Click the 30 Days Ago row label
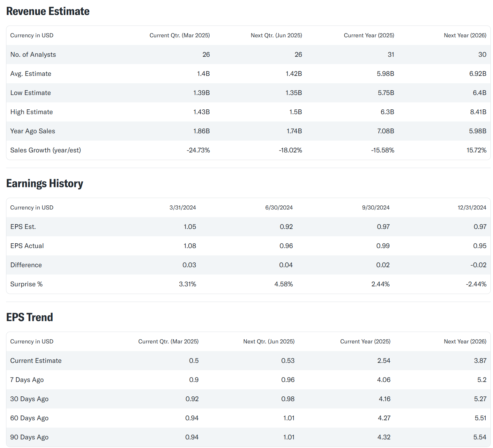The image size is (493, 448). pos(29,399)
